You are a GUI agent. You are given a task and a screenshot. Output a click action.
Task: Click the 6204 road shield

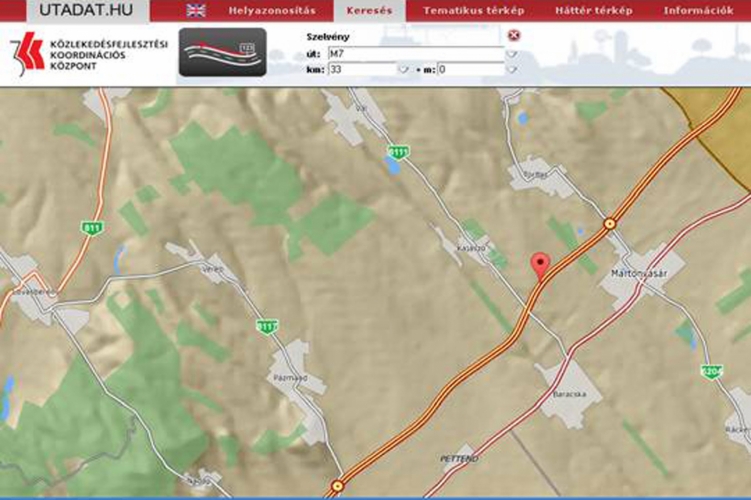click(x=711, y=372)
